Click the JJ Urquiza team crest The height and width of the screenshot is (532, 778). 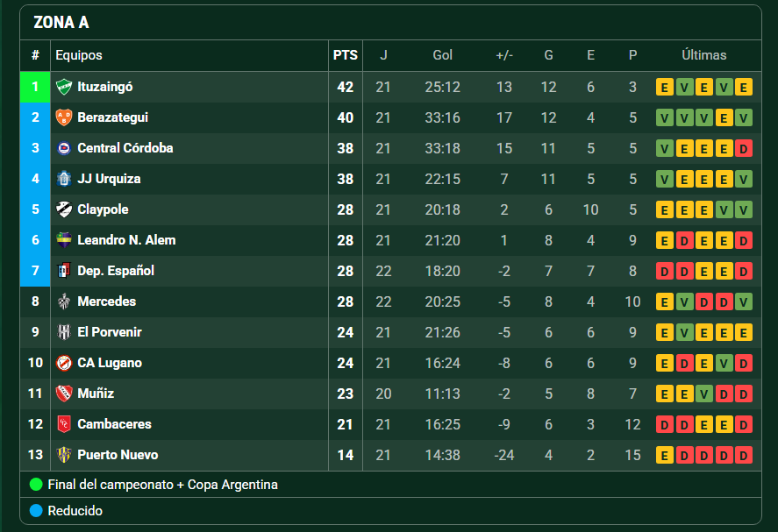[64, 179]
